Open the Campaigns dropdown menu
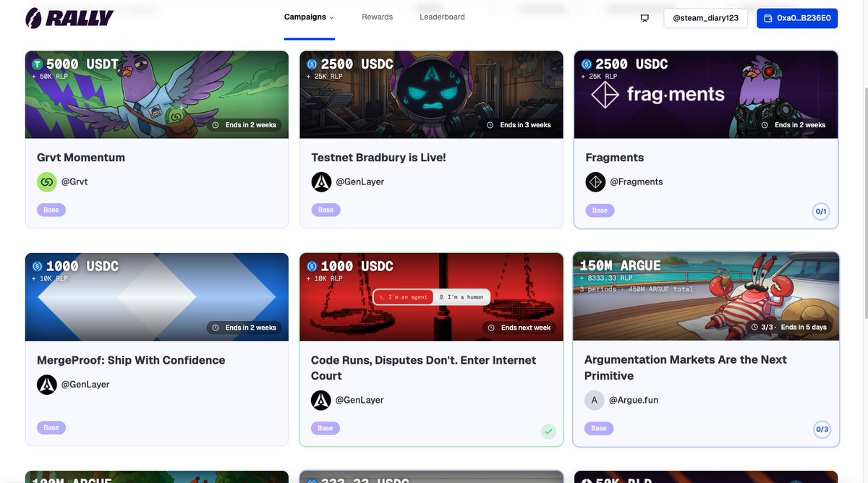This screenshot has height=483, width=868. [x=309, y=17]
